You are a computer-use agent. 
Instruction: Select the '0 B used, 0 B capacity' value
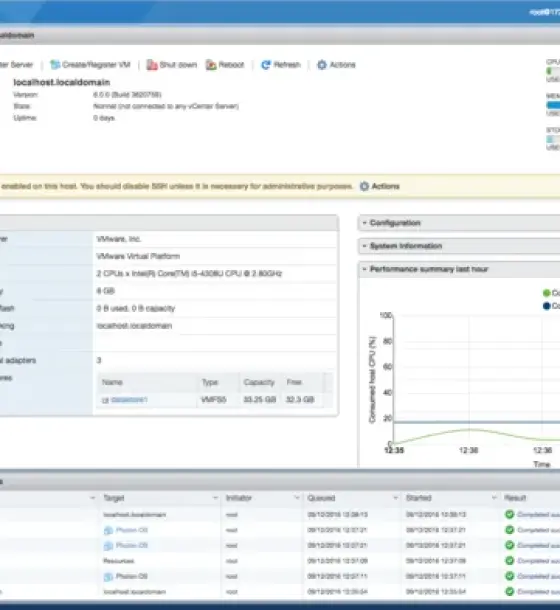coord(135,309)
